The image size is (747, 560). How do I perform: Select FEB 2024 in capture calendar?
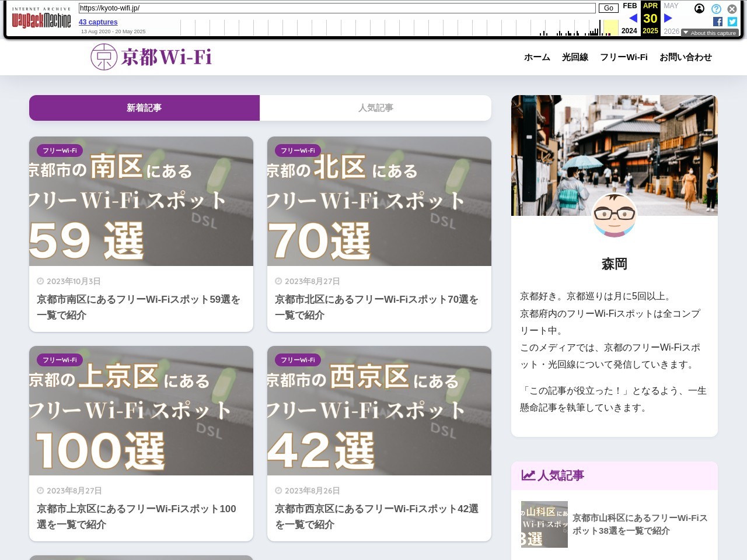pyautogui.click(x=630, y=18)
